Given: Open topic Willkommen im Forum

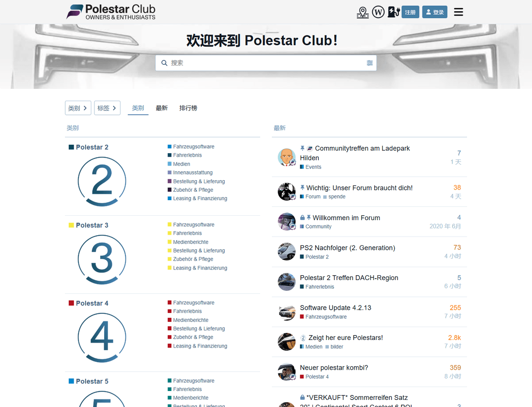Looking at the screenshot, I should pos(346,218).
